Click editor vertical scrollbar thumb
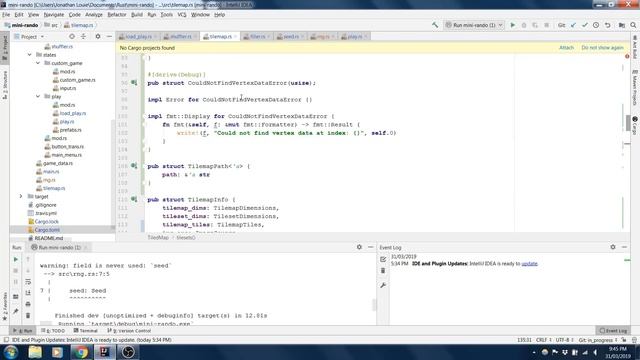 [628, 122]
